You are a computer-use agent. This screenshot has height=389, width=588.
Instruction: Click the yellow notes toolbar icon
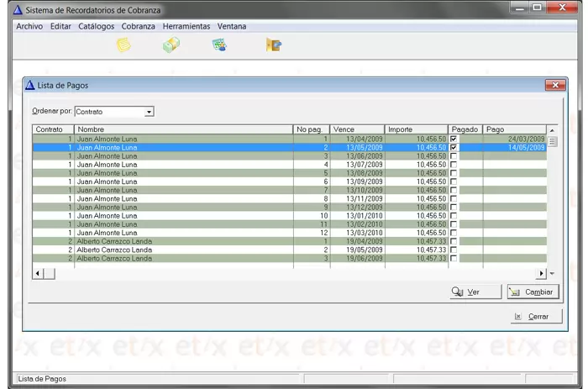pyautogui.click(x=123, y=45)
